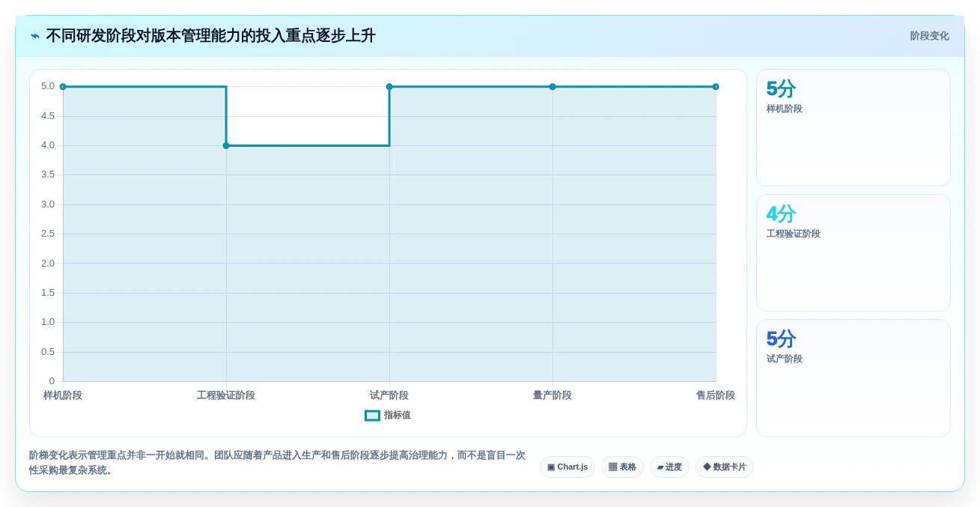Click the x-axis label 工程验证阶段
The height and width of the screenshot is (507, 980).
[x=226, y=395]
